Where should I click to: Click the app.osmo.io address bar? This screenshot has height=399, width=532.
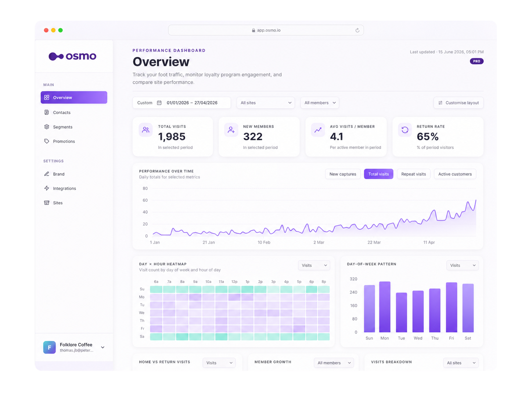(x=266, y=30)
